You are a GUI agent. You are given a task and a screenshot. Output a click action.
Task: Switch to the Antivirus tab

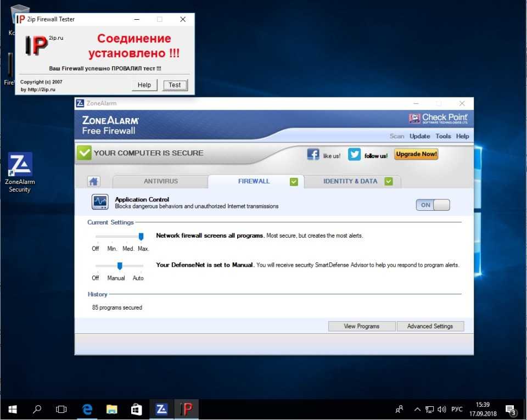[161, 181]
